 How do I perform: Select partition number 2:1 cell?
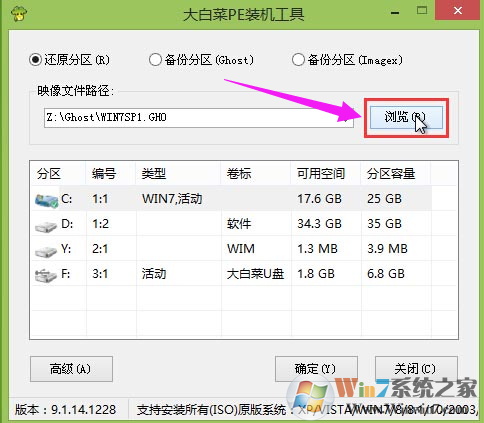pos(100,249)
